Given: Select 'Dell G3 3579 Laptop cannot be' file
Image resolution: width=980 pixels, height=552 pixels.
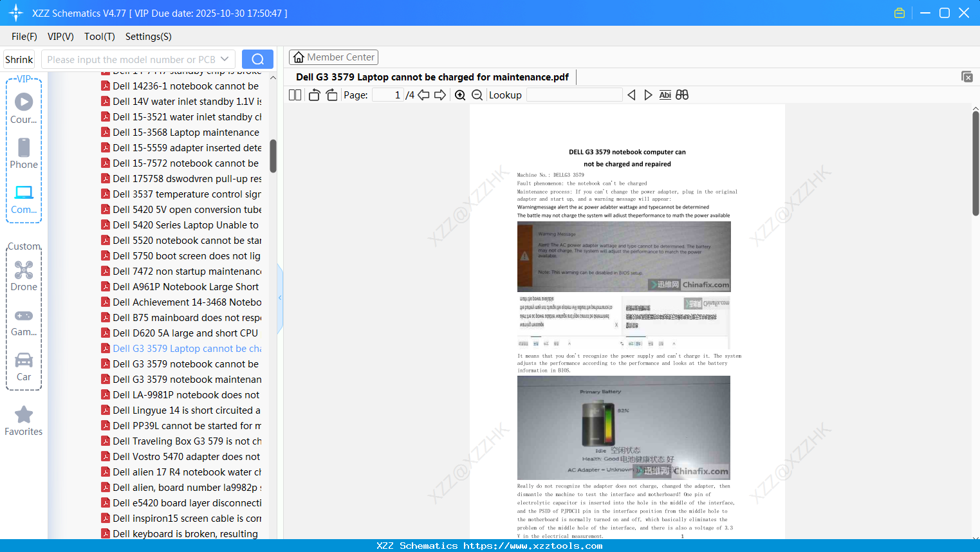Looking at the screenshot, I should tap(187, 349).
